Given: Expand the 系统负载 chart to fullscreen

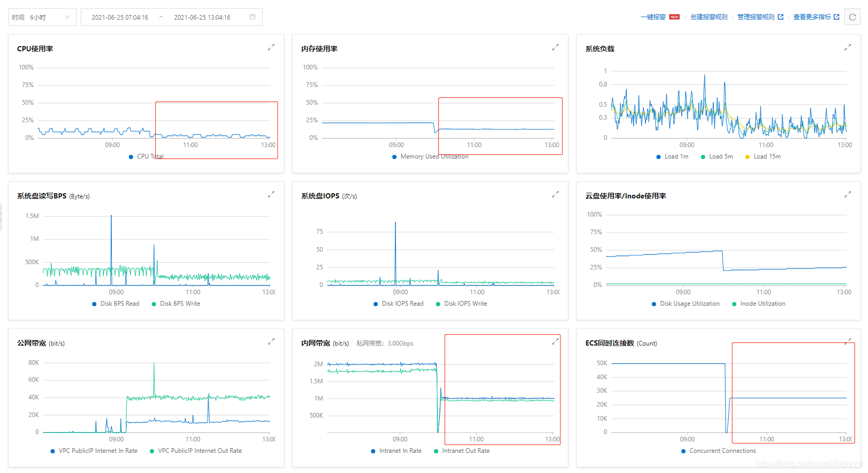Looking at the screenshot, I should pos(847,48).
